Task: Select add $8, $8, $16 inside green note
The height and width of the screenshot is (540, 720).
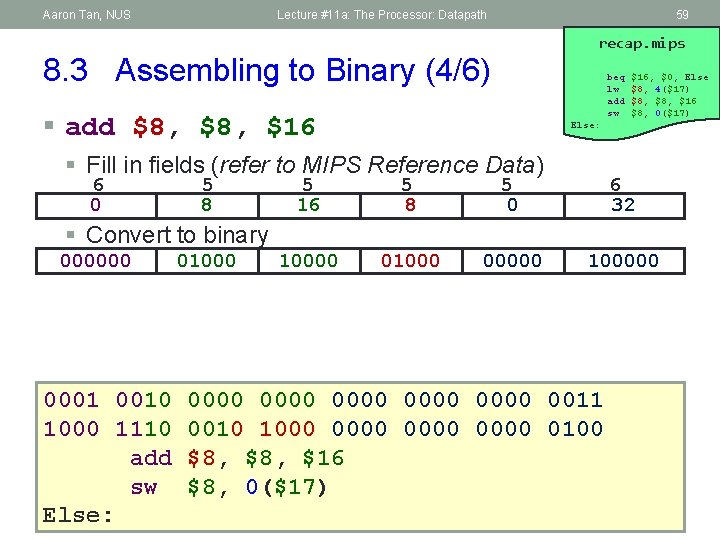Action: pos(652,101)
